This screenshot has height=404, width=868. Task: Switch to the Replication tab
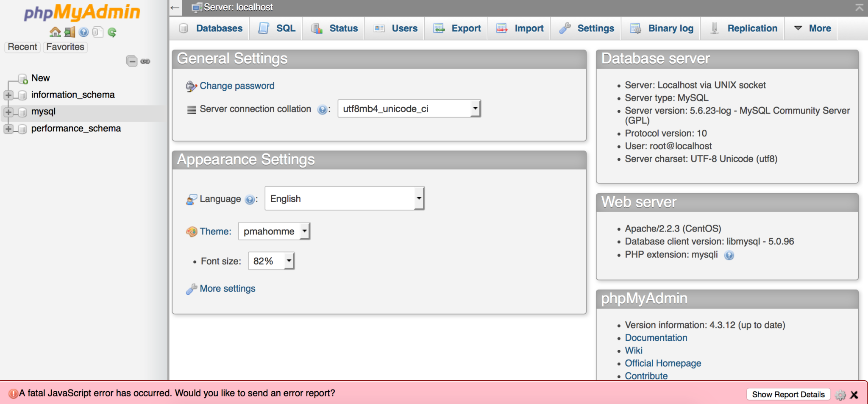point(743,28)
